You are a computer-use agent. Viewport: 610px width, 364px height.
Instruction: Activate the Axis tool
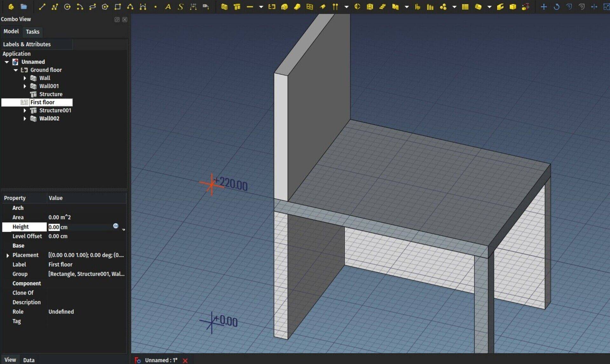click(335, 7)
